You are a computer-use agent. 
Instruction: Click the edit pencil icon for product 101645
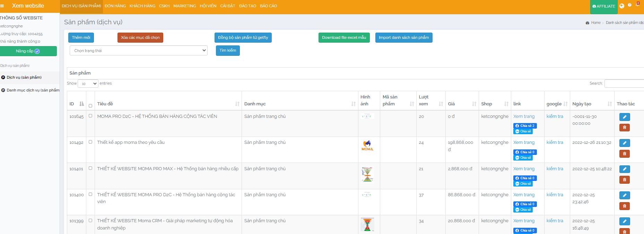624,117
